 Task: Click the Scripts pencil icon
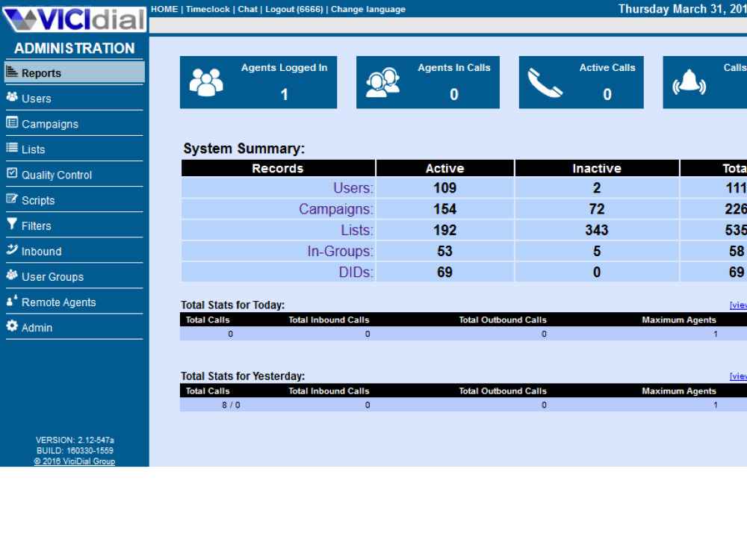(x=12, y=199)
